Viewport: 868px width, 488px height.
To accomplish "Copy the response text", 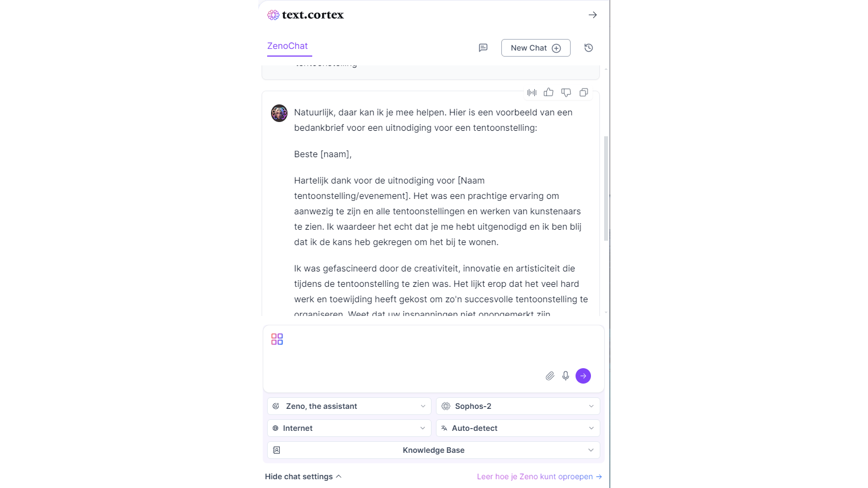I will 584,92.
